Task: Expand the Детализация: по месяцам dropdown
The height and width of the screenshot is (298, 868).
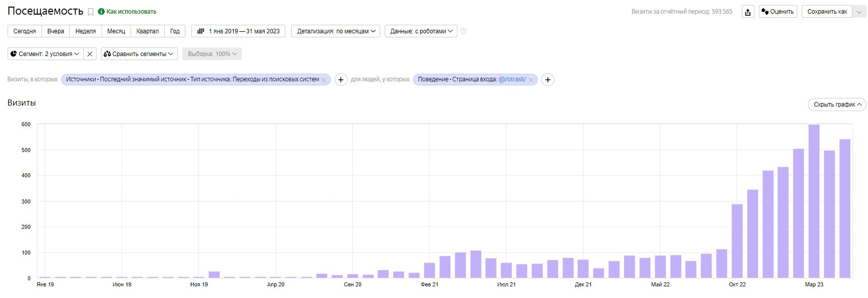Action: click(x=336, y=31)
